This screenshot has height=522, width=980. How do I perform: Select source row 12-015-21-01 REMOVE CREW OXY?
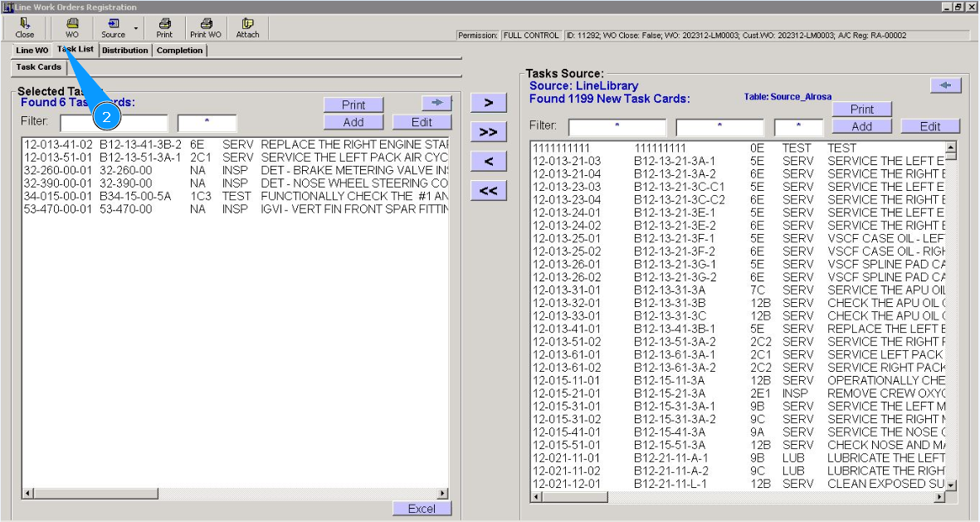click(739, 393)
